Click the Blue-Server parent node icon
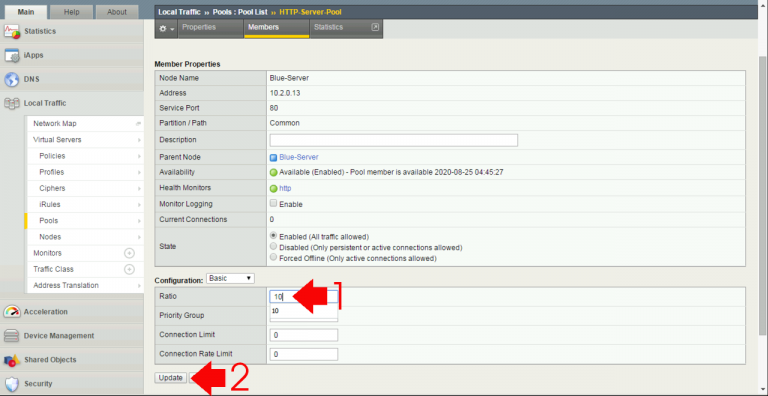The image size is (768, 396). tap(274, 158)
